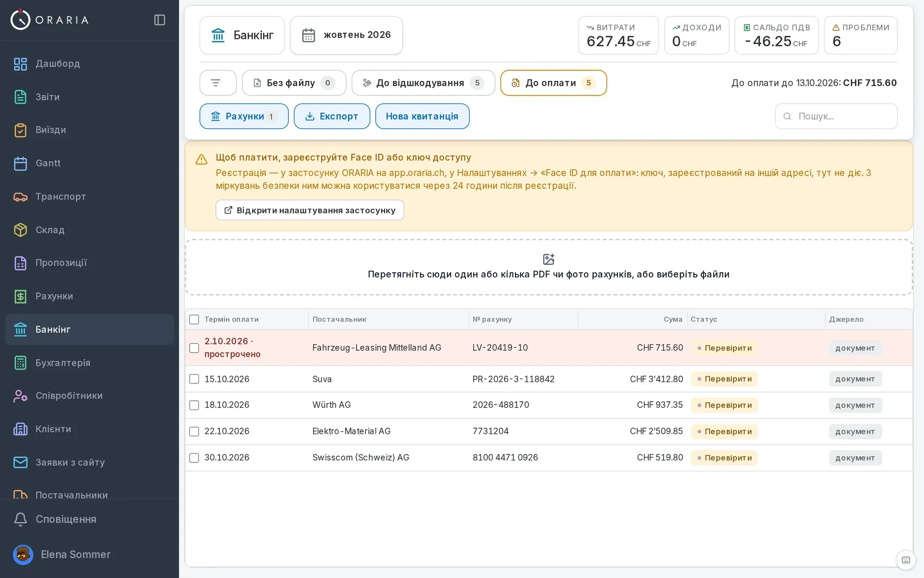This screenshot has width=924, height=578.
Task: Open the filter options icon button
Action: coord(218,83)
